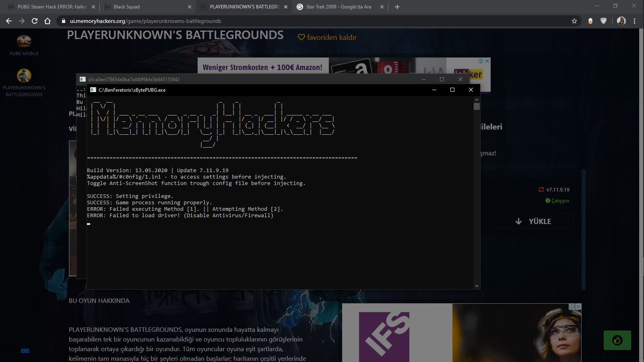Open the orange extension icon in toolbar
Image resolution: width=644 pixels, height=362 pixels.
(590, 21)
